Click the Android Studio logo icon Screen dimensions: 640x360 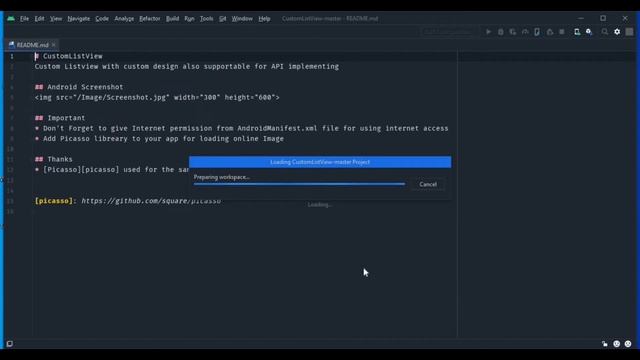click(11, 19)
